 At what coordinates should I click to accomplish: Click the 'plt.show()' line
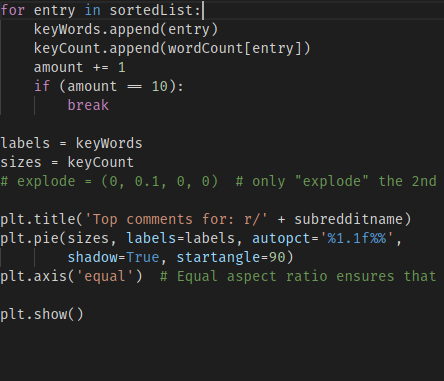point(42,315)
